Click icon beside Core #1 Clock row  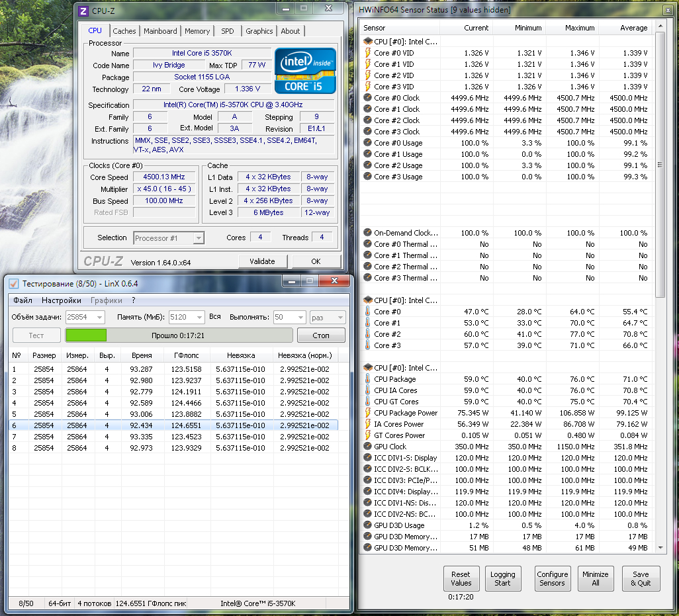tap(368, 109)
